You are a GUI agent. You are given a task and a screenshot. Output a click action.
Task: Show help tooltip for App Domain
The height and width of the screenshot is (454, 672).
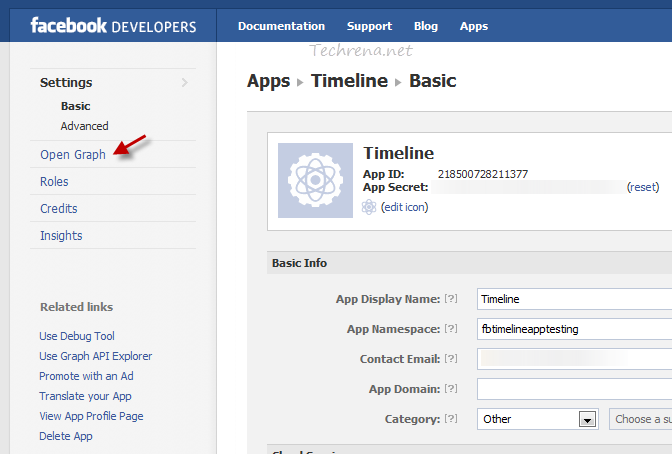[451, 388]
